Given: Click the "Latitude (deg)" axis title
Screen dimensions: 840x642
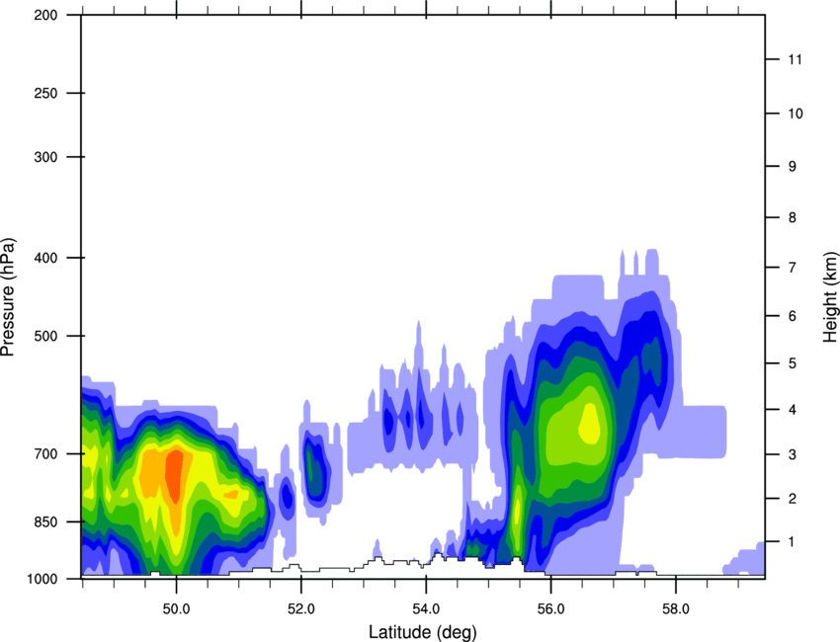Looking at the screenshot, I should point(422,632).
